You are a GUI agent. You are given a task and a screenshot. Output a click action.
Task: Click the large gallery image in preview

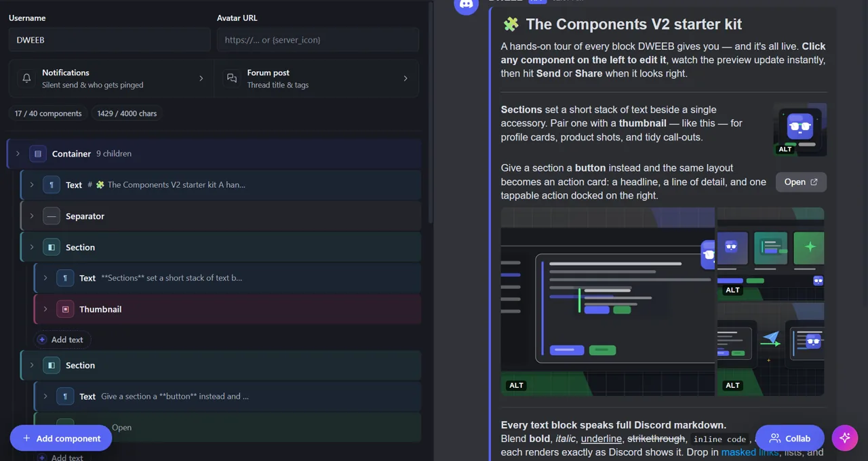click(x=608, y=302)
